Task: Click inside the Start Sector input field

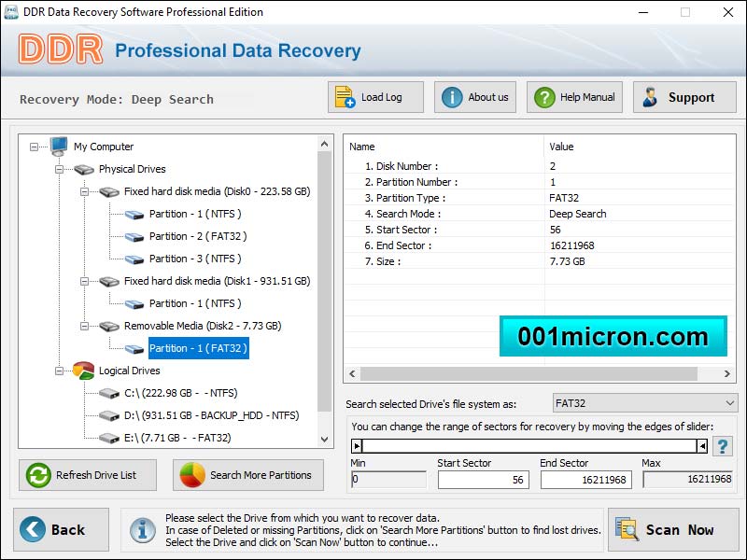Action: (x=483, y=479)
